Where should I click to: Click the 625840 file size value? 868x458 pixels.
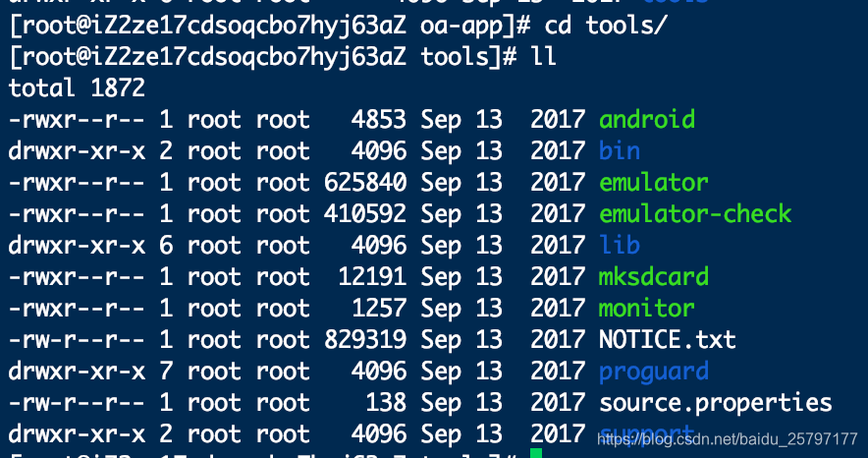[x=365, y=182]
